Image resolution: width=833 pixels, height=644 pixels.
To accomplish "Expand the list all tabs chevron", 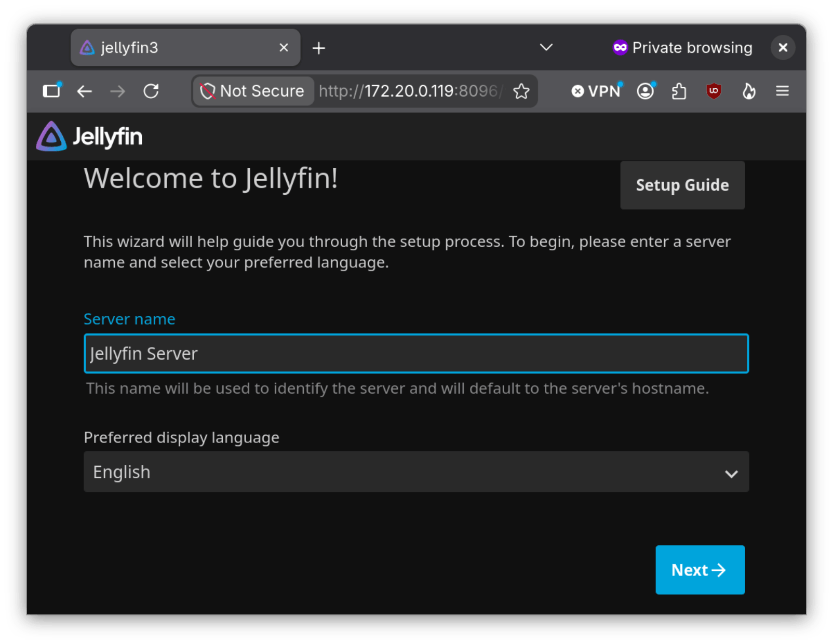I will [546, 48].
